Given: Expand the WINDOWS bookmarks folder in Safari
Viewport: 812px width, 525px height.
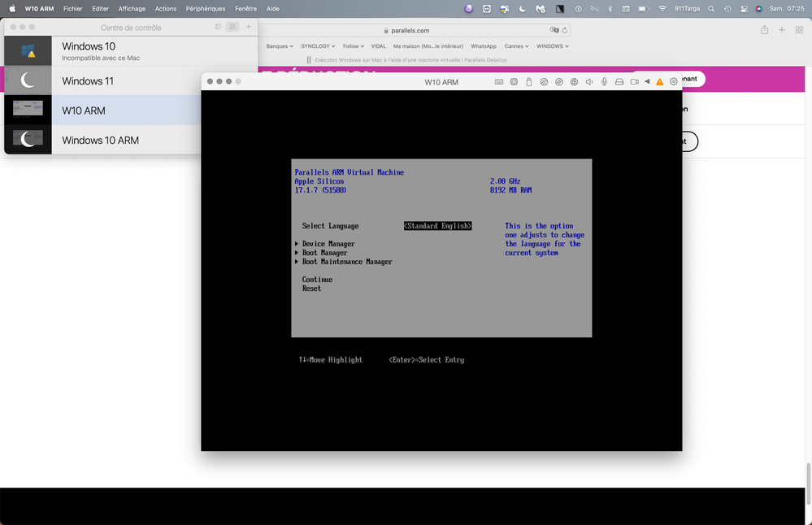Looking at the screenshot, I should tap(553, 46).
